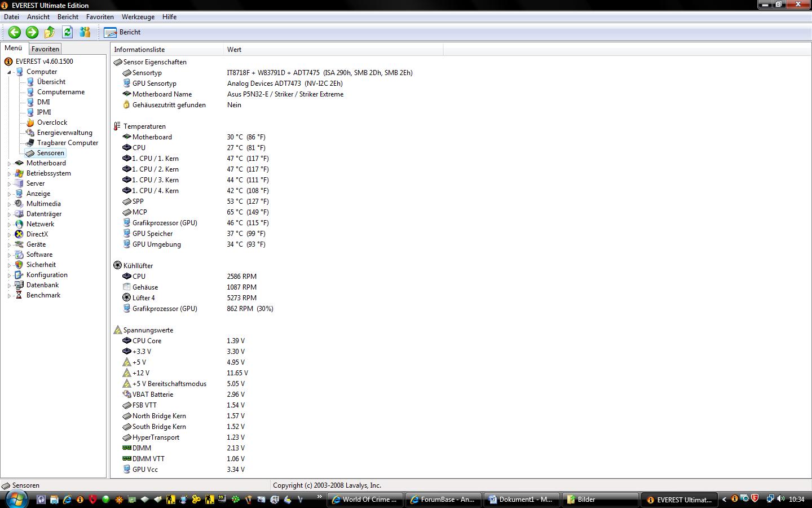Click the Sensoren icon in tree
This screenshot has height=508, width=812.
(x=30, y=153)
